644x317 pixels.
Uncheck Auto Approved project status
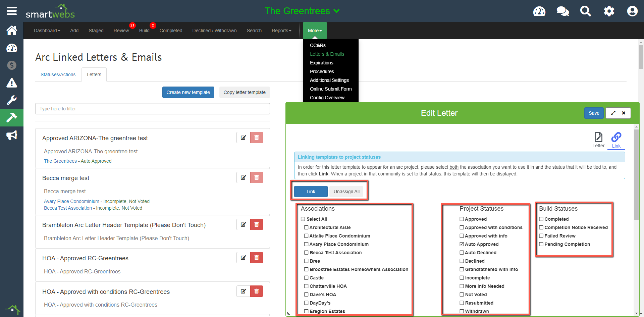(462, 244)
